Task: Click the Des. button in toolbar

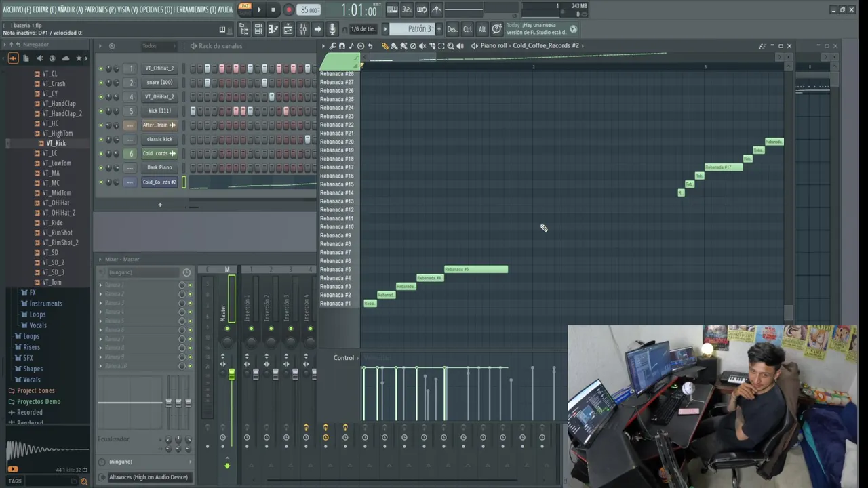Action: (452, 29)
